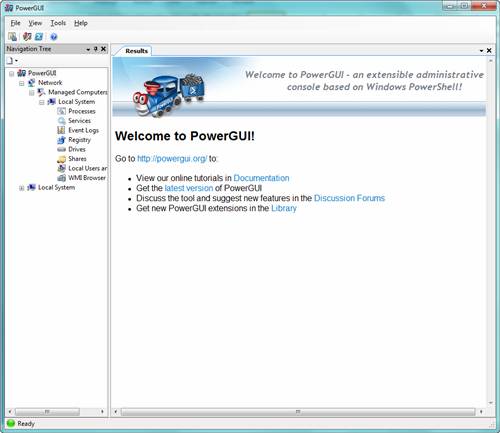The width and height of the screenshot is (500, 433).
Task: Click the blue help question-mark icon
Action: click(x=54, y=37)
